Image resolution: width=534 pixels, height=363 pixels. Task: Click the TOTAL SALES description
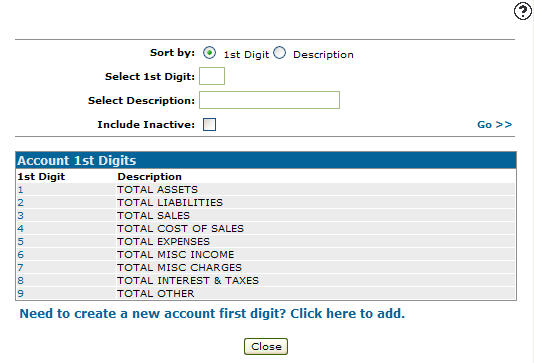click(153, 216)
